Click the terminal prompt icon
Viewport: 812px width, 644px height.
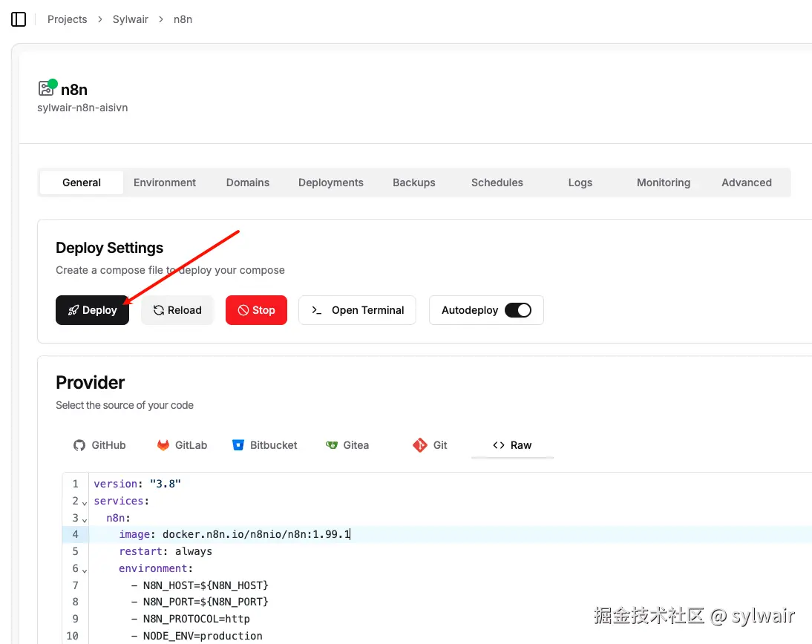point(316,310)
